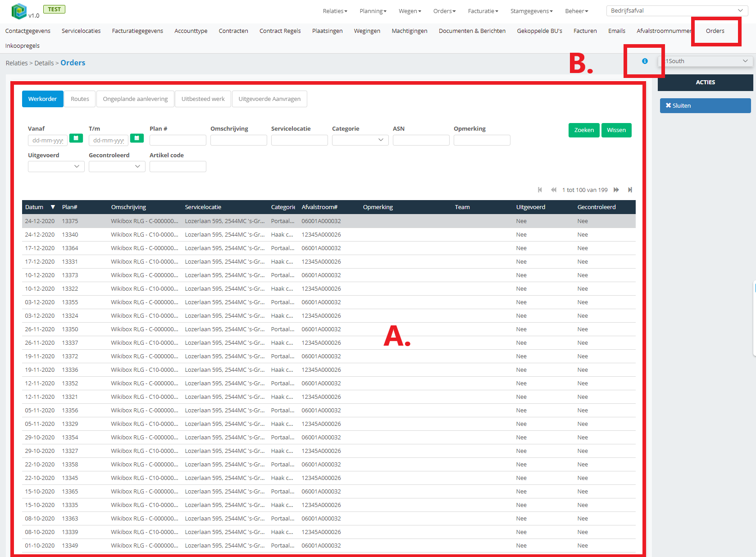Open the Contracten section
756x557 pixels.
click(233, 31)
